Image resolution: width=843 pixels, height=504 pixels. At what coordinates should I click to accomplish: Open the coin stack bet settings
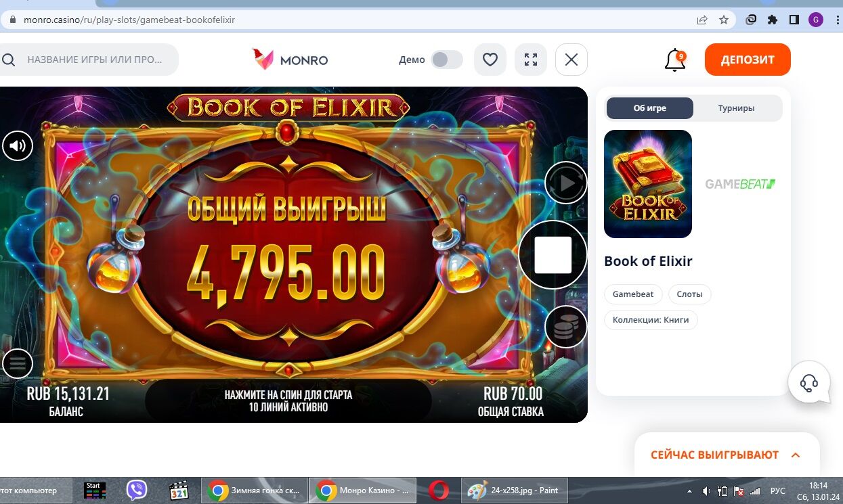566,327
